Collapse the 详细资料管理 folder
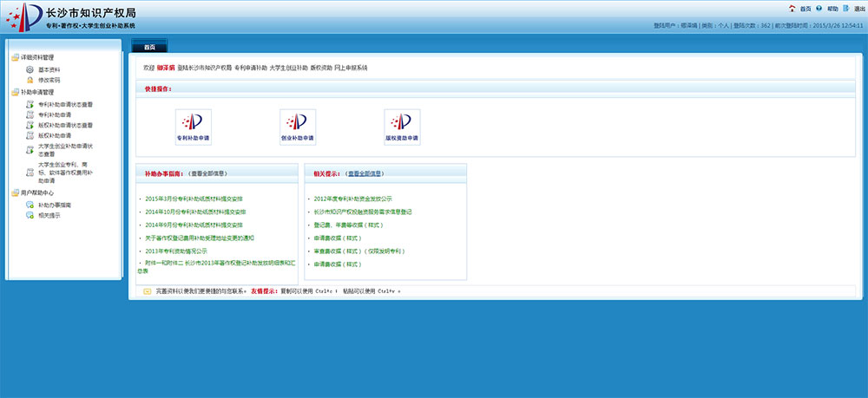Image resolution: width=868 pixels, height=398 pixels. tap(15, 58)
